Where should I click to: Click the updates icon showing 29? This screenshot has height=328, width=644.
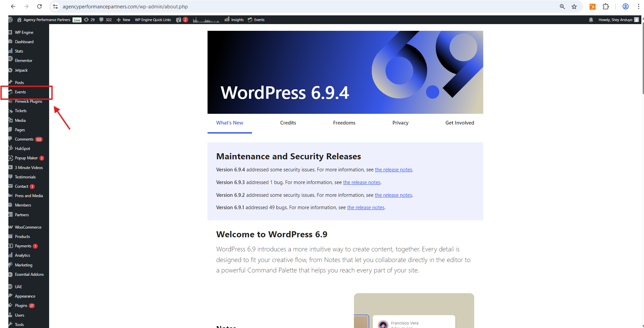[89, 20]
